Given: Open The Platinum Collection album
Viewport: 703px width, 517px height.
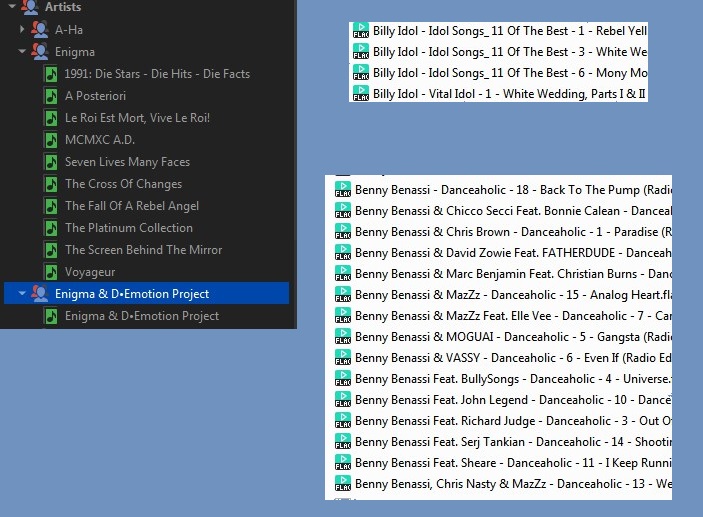Looking at the screenshot, I should tap(129, 227).
